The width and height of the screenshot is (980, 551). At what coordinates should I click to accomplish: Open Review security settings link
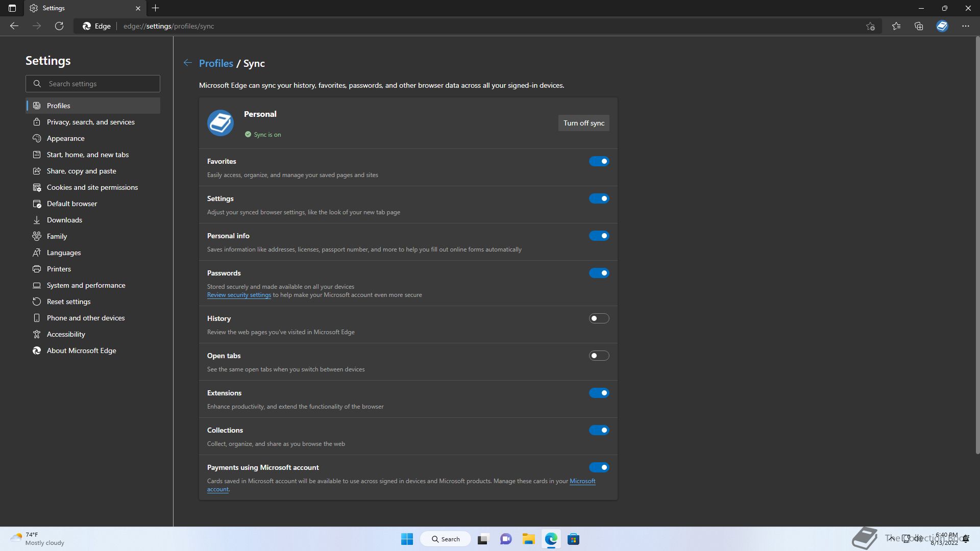pos(239,295)
